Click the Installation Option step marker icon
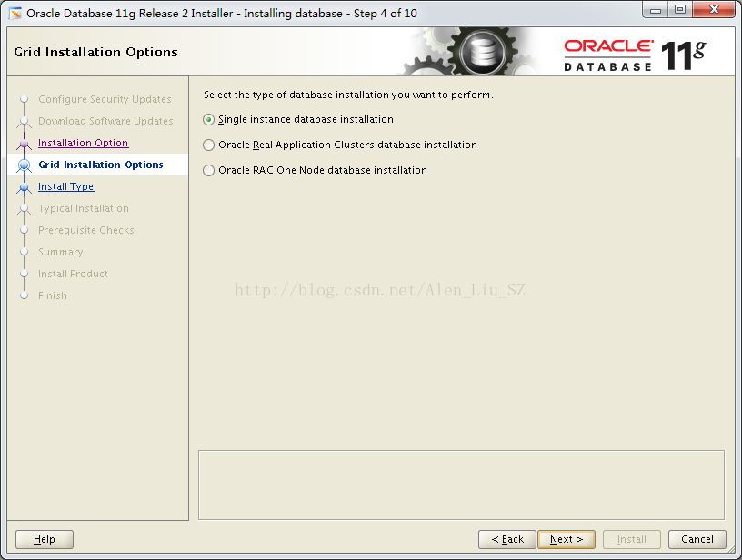 (x=25, y=143)
